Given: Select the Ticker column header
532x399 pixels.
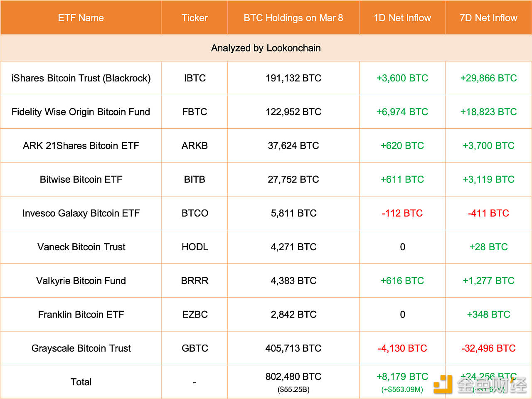Looking at the screenshot, I should pyautogui.click(x=195, y=18).
